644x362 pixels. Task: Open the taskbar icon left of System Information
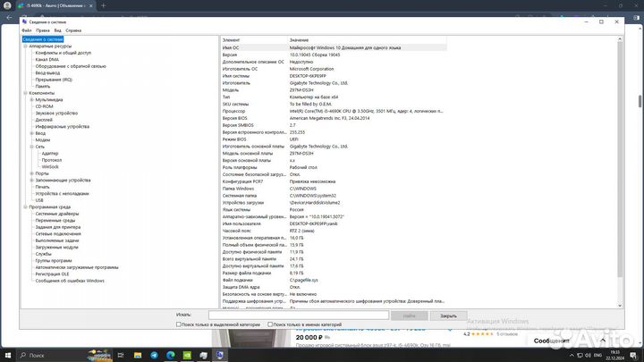203,355
